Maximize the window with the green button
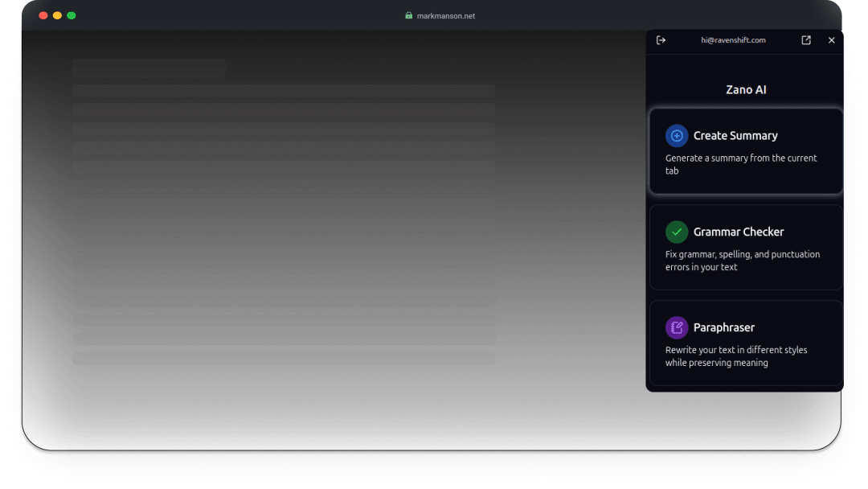The image size is (868, 489). click(72, 15)
